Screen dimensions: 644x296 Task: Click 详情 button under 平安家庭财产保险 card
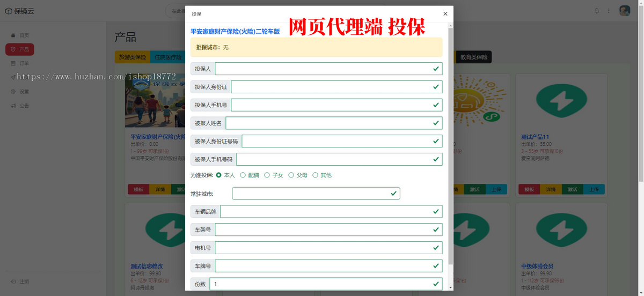(x=160, y=189)
